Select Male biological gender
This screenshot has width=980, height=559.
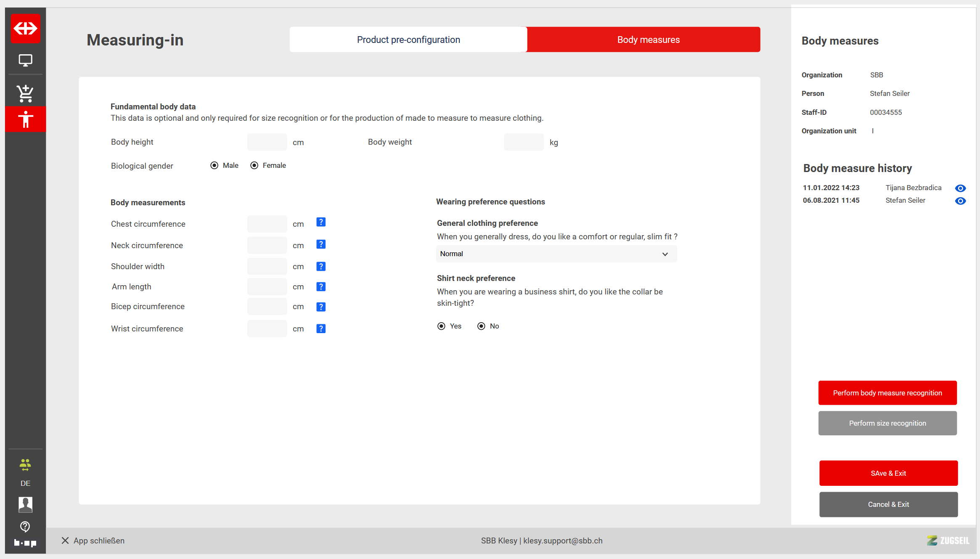click(x=215, y=166)
